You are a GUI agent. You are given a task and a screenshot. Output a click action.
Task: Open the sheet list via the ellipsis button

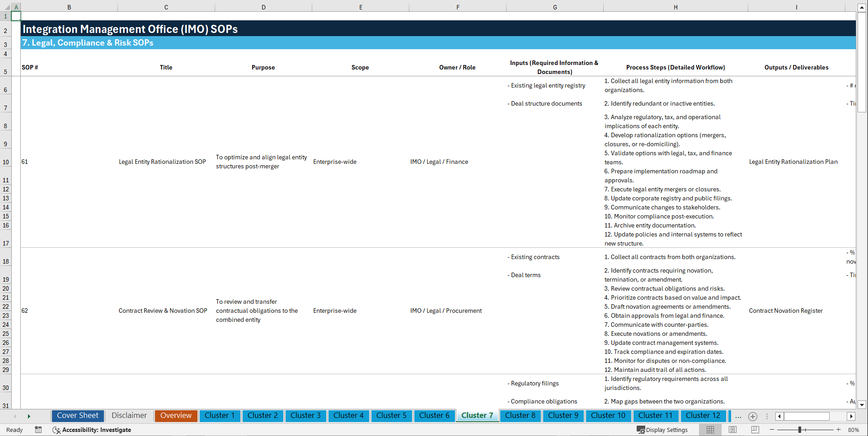click(738, 416)
